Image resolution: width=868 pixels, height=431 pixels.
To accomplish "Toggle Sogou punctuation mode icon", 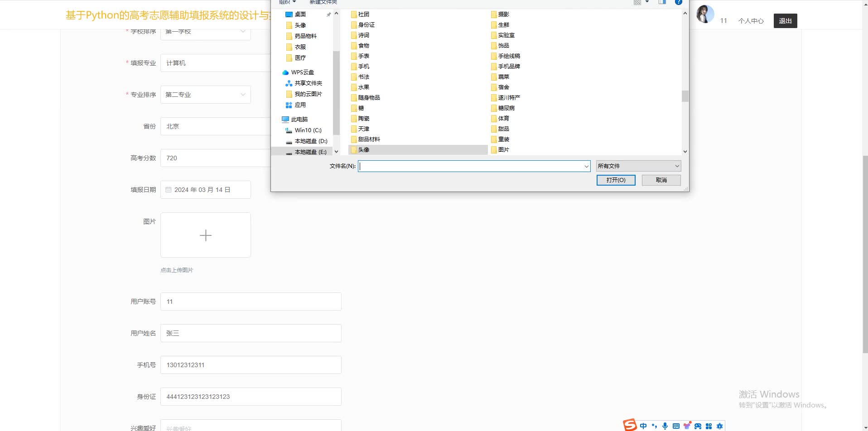I will [x=654, y=426].
